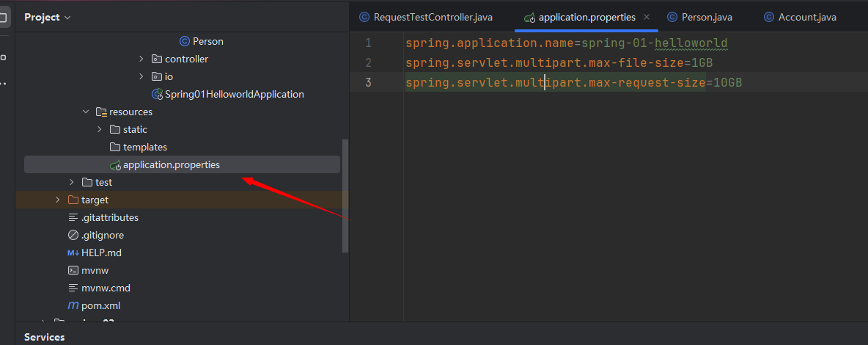The width and height of the screenshot is (868, 345).
Task: Click the Project tool window stripe icon
Action: tap(4, 17)
